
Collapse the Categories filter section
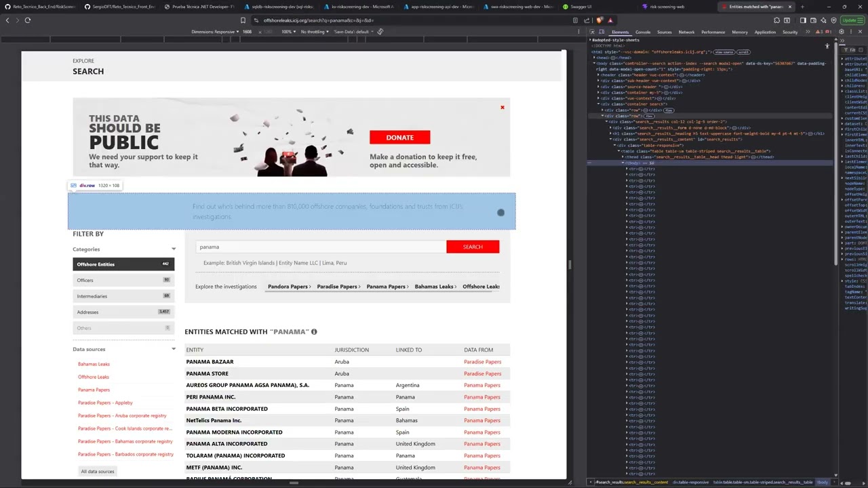pos(174,249)
